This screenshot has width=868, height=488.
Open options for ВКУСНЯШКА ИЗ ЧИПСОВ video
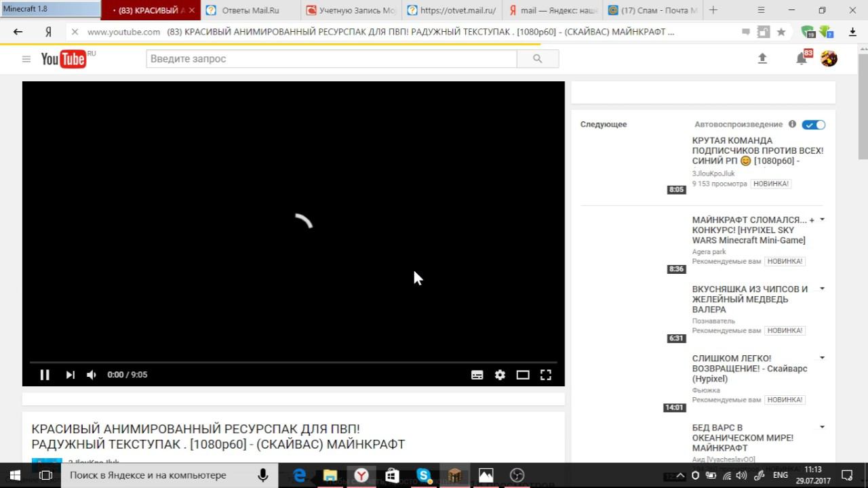pyautogui.click(x=822, y=289)
